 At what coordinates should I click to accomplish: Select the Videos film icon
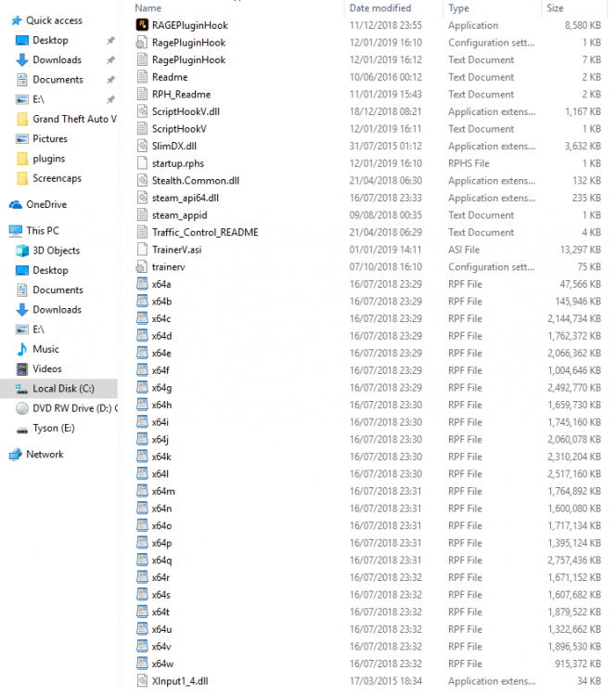(x=22, y=368)
